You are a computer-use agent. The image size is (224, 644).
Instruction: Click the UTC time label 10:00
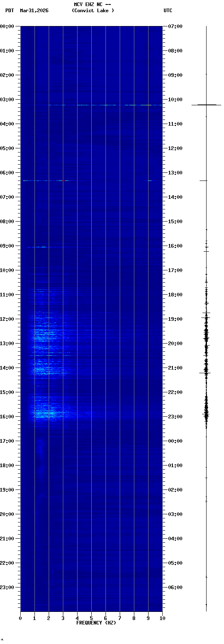175,100
